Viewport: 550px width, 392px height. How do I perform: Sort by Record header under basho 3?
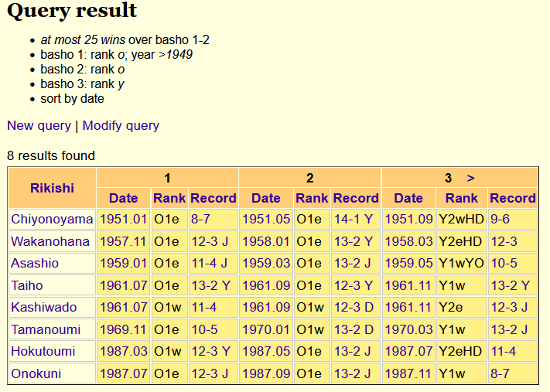tap(513, 198)
